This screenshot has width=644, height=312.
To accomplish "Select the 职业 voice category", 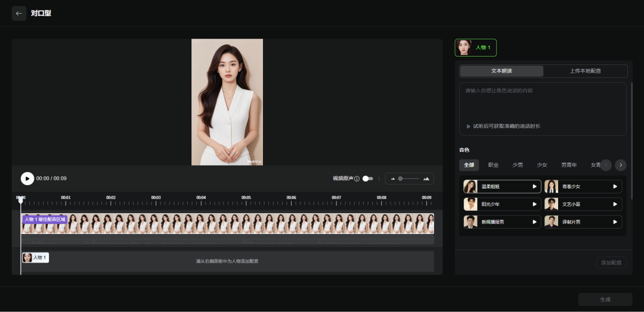I will pyautogui.click(x=493, y=165).
